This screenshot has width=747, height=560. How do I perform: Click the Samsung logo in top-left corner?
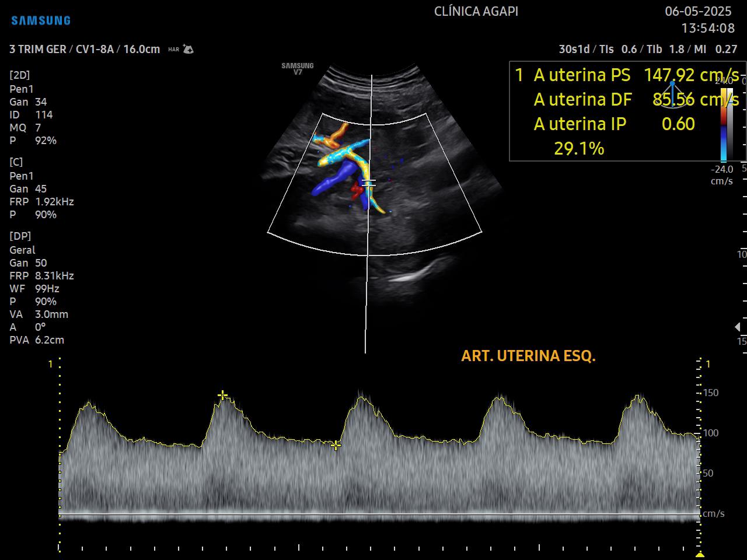pyautogui.click(x=41, y=20)
